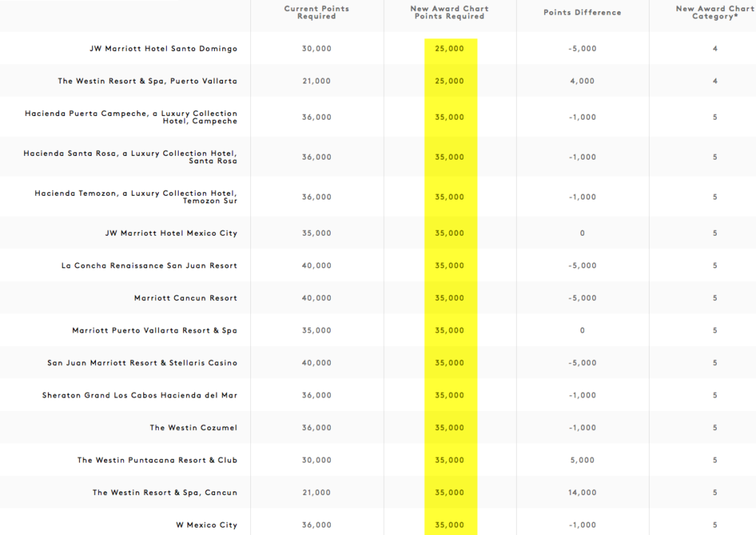Click highlighted 25,000 for JW Marriott Santo Domingo
The width and height of the screenshot is (756, 535).
coord(450,49)
